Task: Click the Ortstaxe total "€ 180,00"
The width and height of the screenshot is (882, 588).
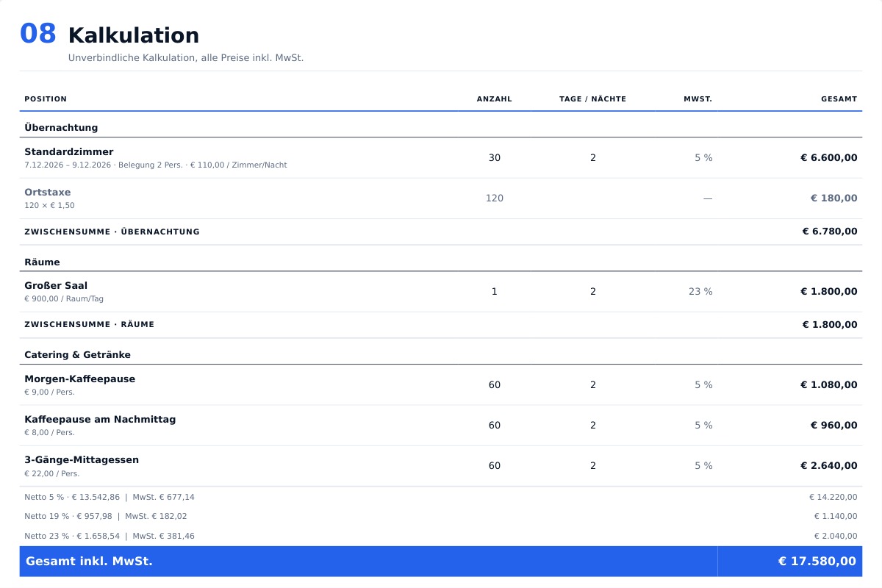Action: tap(834, 198)
